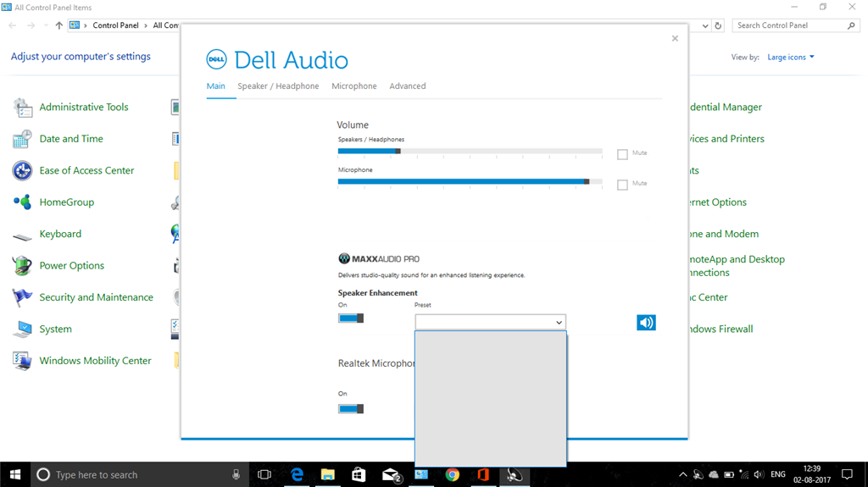Viewport: 868px width, 487px height.
Task: Open Administrative Tools icon in Control Panel
Action: [x=22, y=108]
